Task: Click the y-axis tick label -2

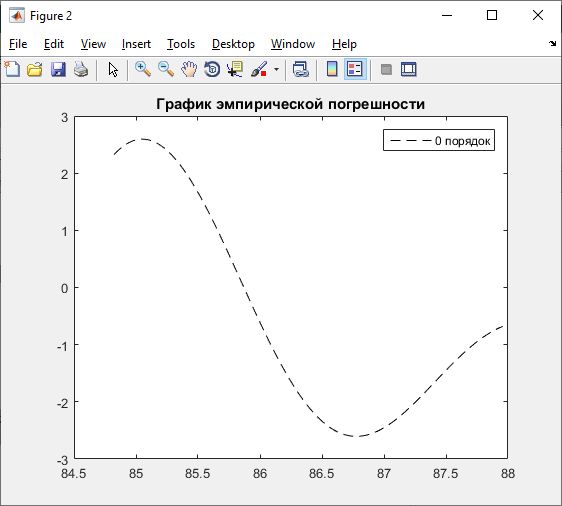Action: coord(62,404)
